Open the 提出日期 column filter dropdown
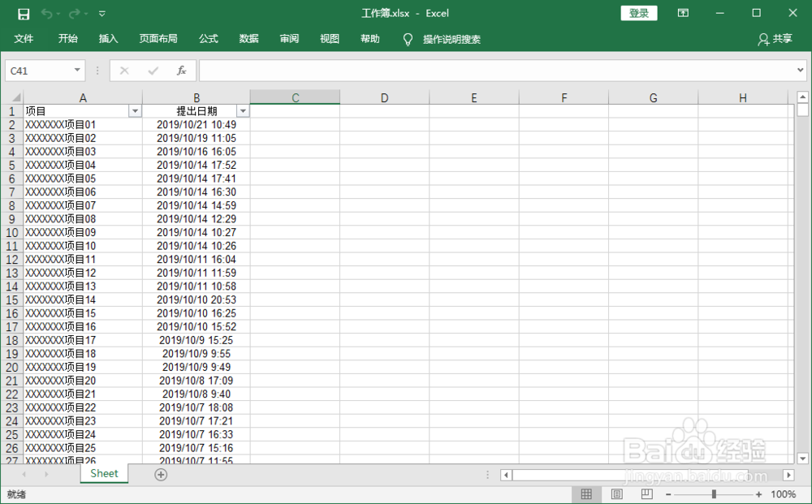812x504 pixels. (243, 111)
